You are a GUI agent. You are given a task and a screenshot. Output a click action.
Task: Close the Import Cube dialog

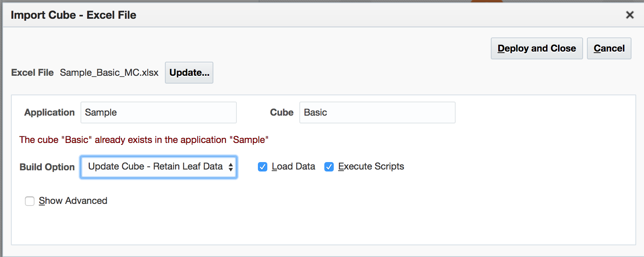click(630, 15)
